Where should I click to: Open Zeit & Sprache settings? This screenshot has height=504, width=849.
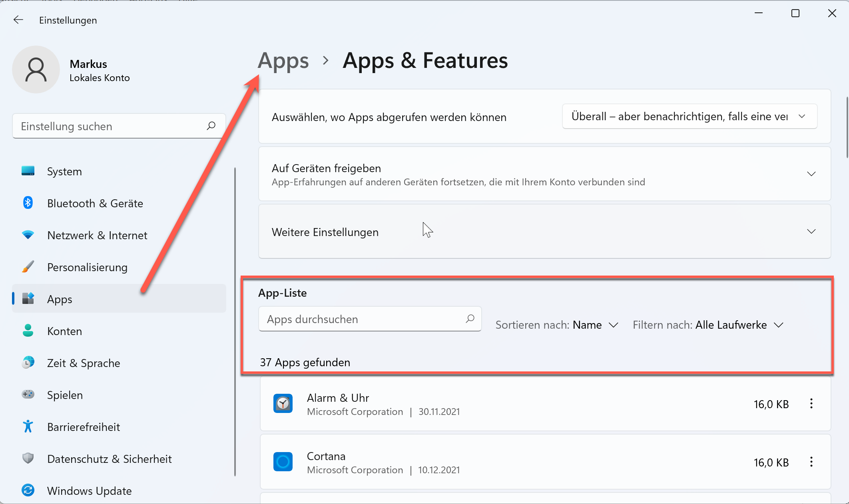[119, 363]
